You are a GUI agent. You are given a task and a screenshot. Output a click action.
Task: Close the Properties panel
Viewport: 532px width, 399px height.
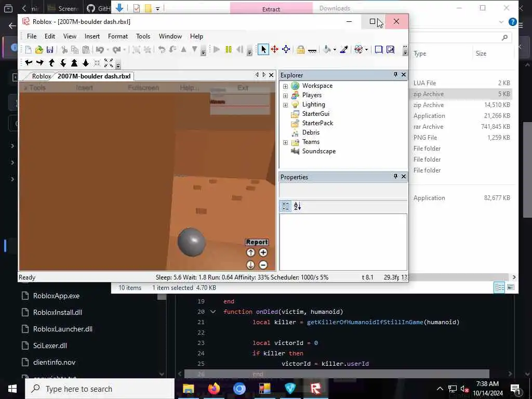[403, 177]
